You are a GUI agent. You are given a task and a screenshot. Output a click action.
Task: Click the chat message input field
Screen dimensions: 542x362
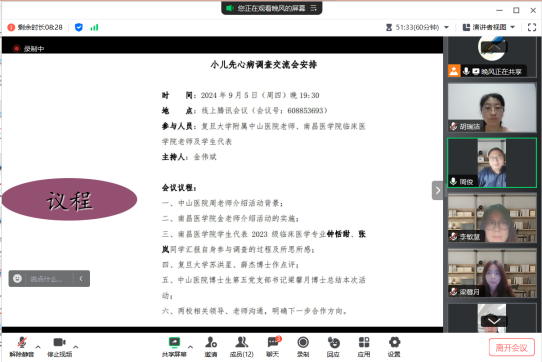(x=49, y=279)
